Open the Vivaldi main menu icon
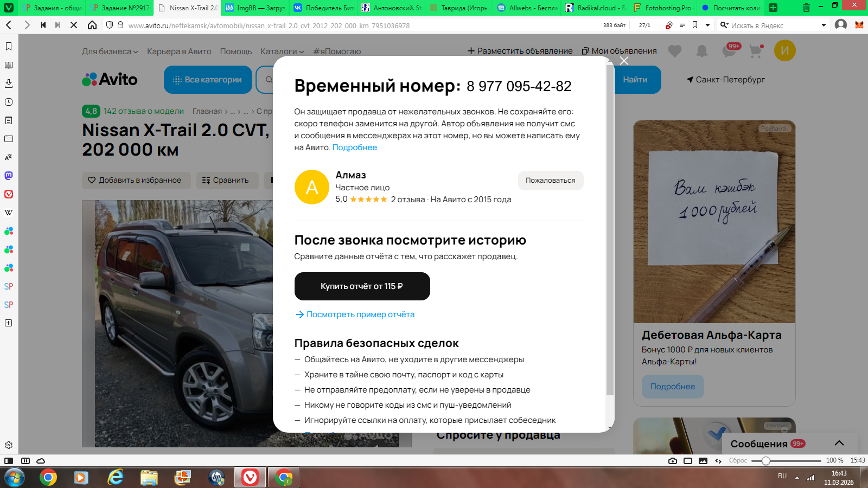This screenshot has height=488, width=868. coord(9,8)
